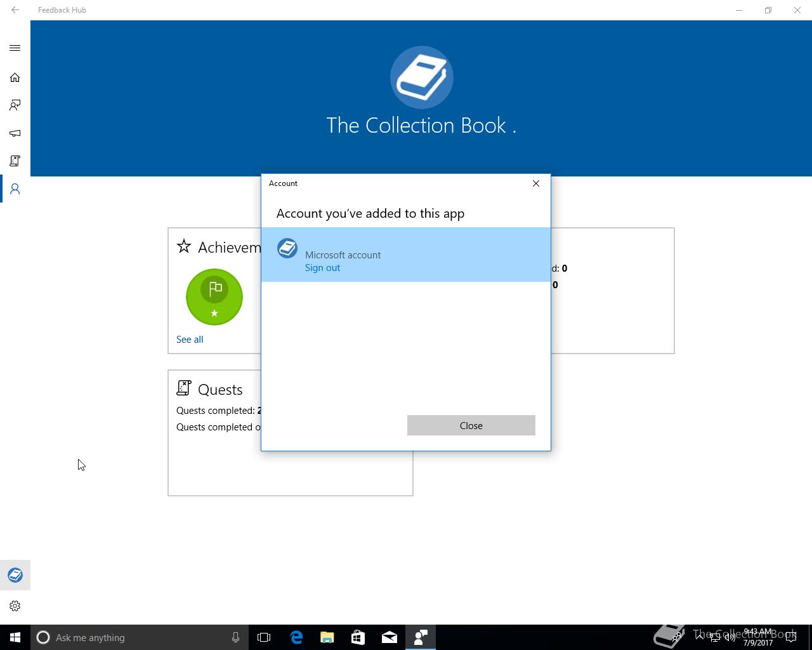Click the account avatar in dialog
The height and width of the screenshot is (650, 812).
click(x=287, y=248)
